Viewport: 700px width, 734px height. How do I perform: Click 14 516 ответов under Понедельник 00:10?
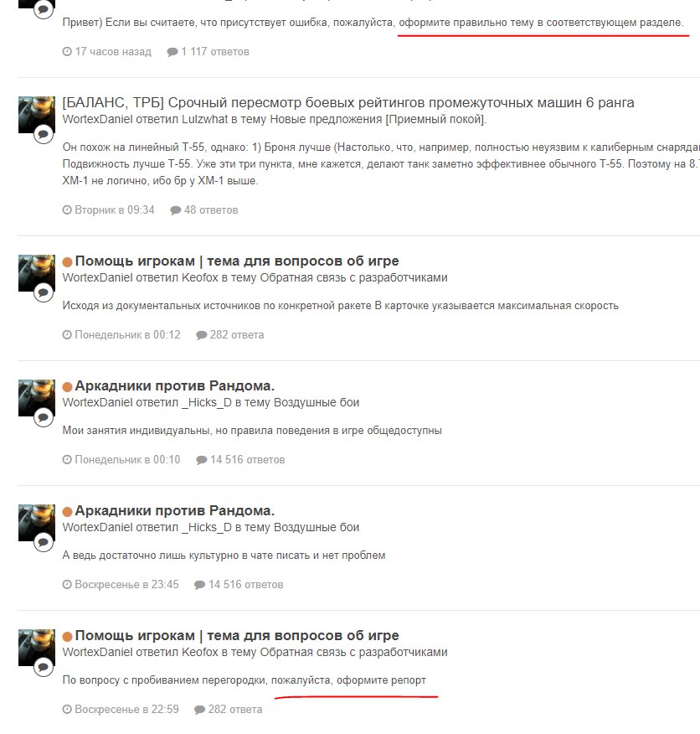[x=247, y=460]
